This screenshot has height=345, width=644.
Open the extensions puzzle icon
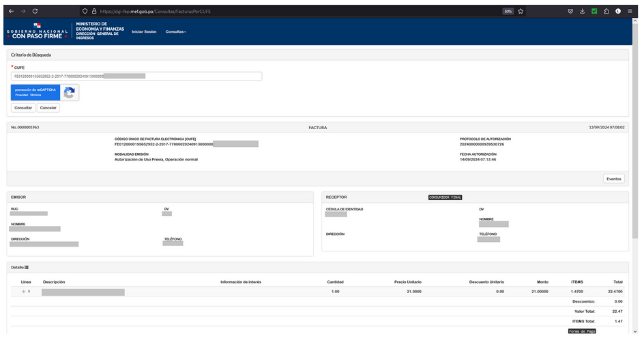(x=606, y=11)
